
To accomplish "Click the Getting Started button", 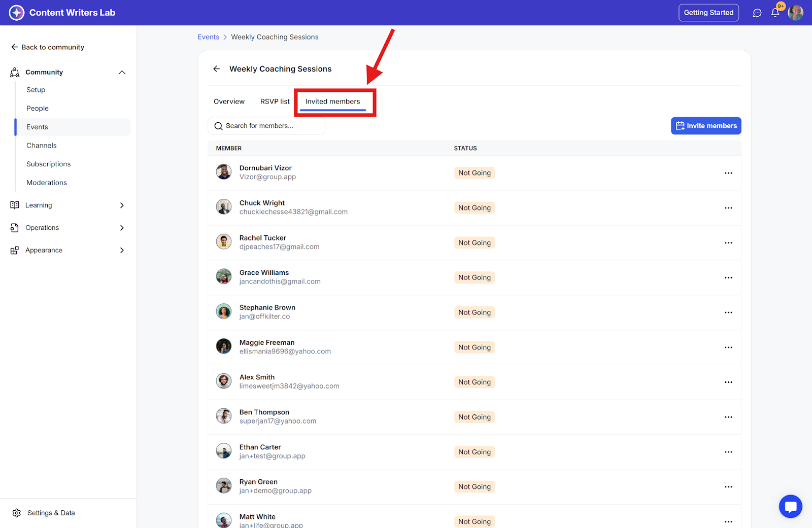I will 708,13.
